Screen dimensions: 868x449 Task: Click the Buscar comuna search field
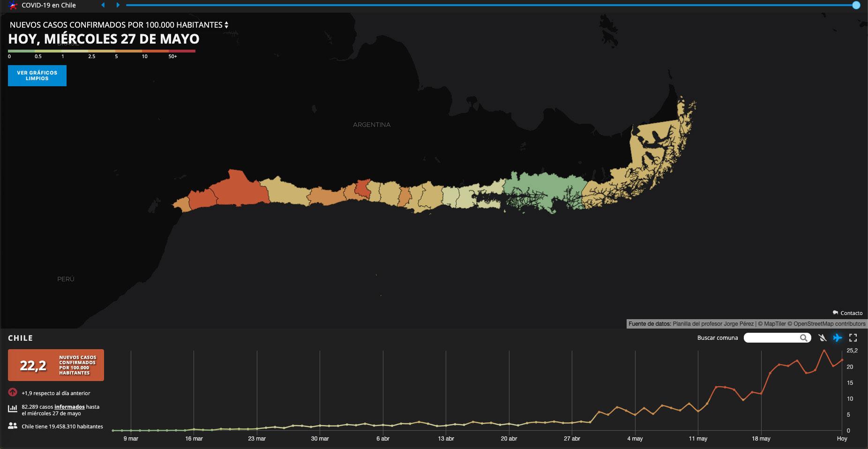771,337
